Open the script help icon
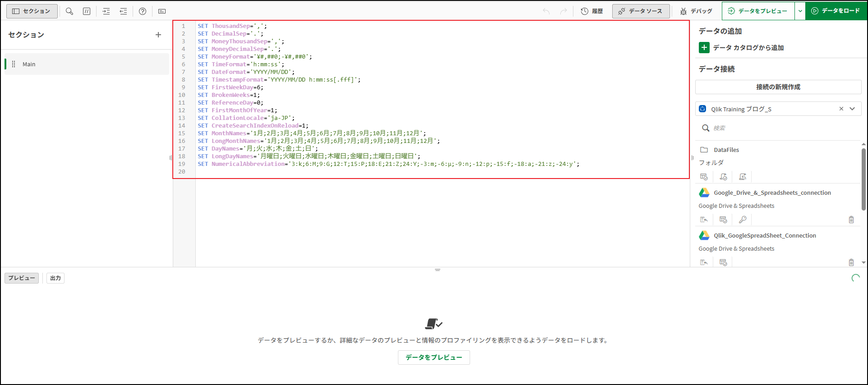 143,11
